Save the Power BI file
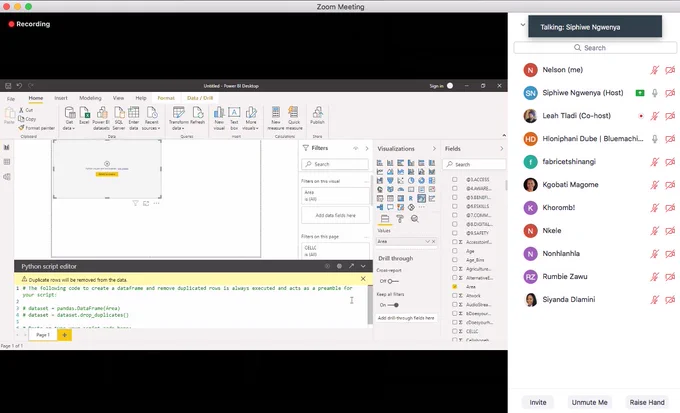680x413 pixels. (8, 86)
